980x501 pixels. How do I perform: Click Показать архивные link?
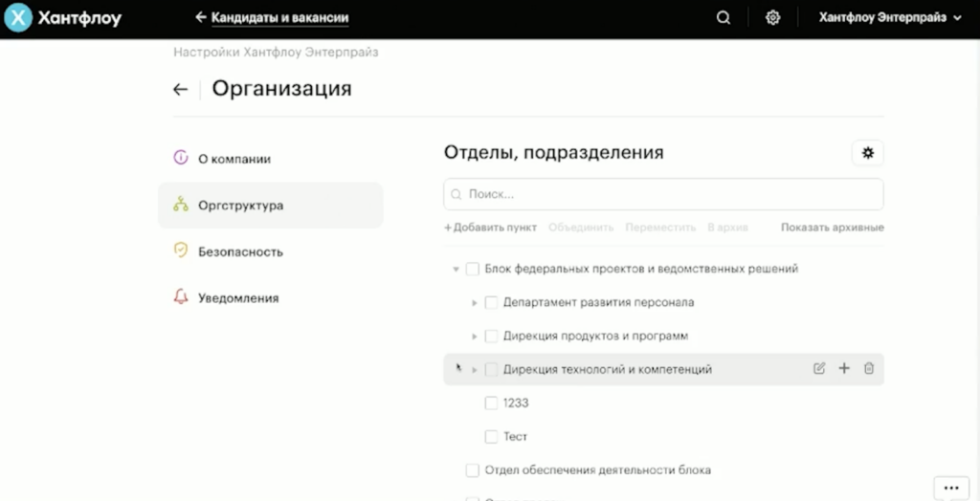click(833, 228)
